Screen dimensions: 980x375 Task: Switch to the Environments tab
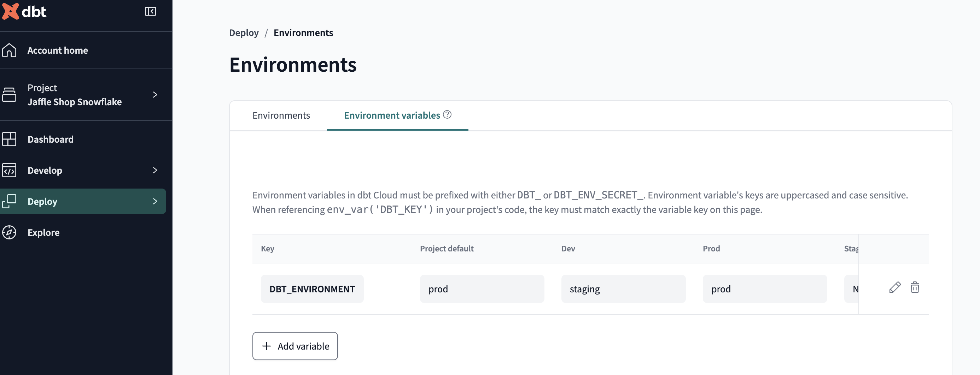281,115
